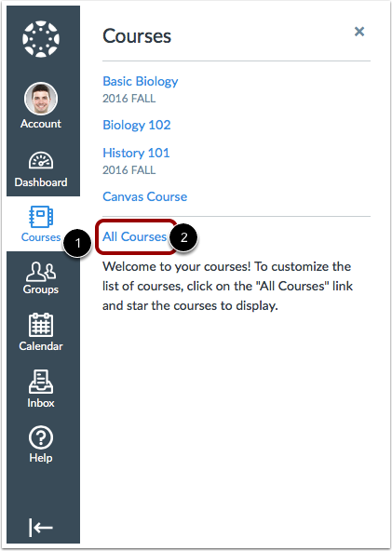Click the Account label in sidebar
The height and width of the screenshot is (551, 392).
pyautogui.click(x=41, y=124)
